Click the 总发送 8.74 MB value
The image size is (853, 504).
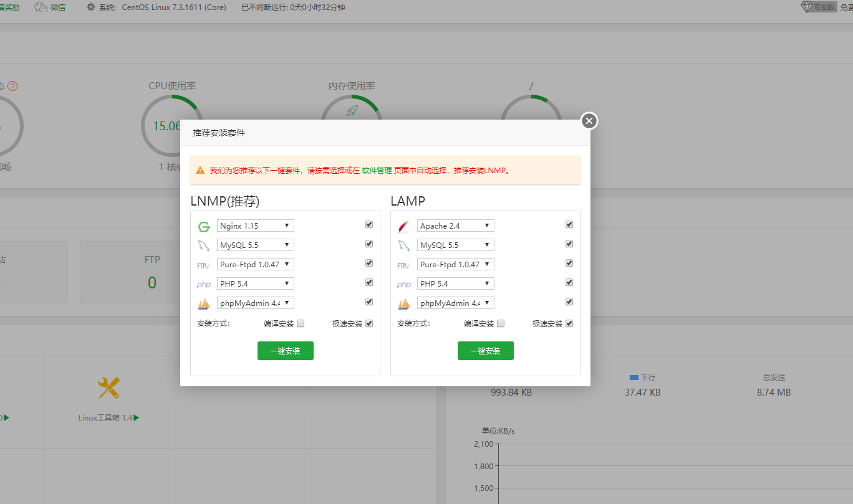point(774,392)
